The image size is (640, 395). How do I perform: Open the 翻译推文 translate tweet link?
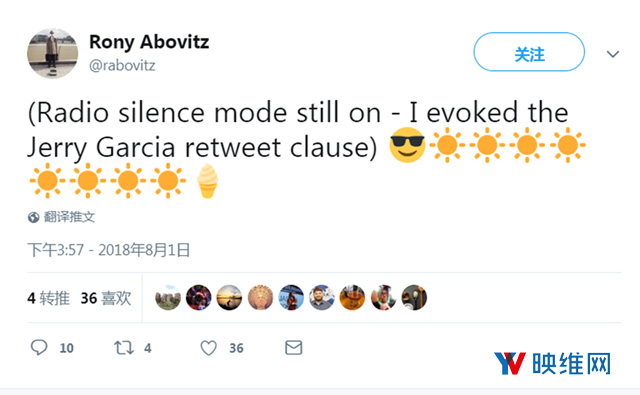[69, 217]
